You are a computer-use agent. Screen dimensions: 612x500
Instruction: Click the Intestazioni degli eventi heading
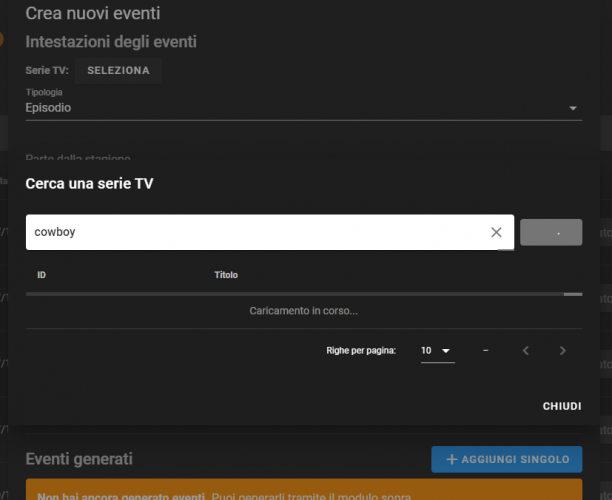pos(111,42)
